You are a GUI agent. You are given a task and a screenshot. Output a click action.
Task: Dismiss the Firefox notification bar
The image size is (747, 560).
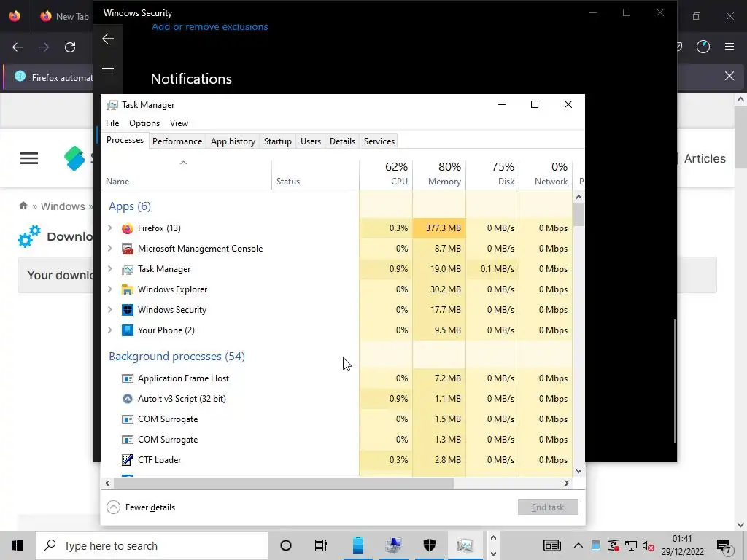pos(729,76)
